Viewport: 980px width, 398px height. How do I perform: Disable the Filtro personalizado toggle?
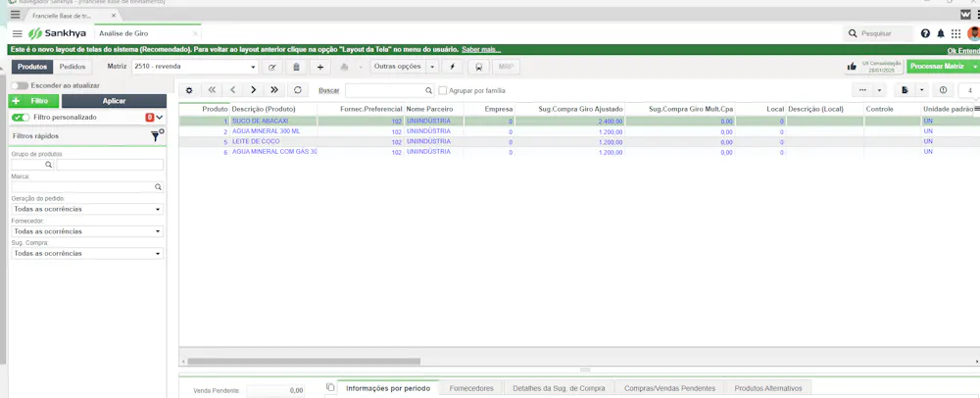tap(21, 117)
